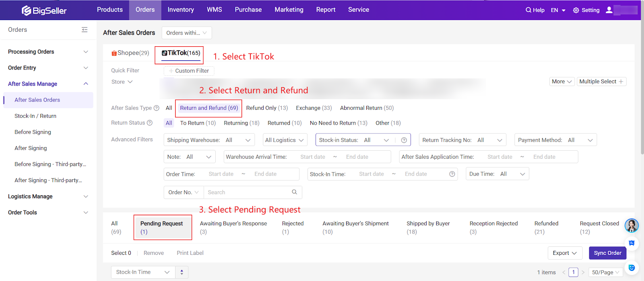Click the Stock-in Status question mark icon
The height and width of the screenshot is (281, 644).
(x=404, y=140)
